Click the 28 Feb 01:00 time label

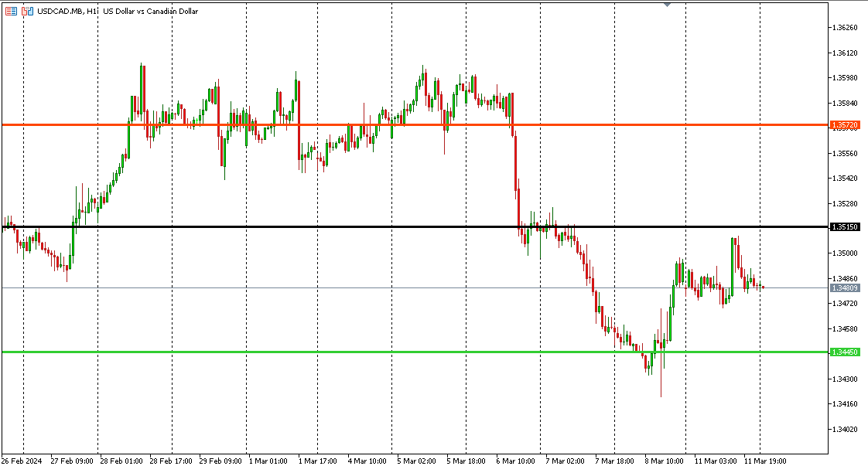[x=121, y=461]
